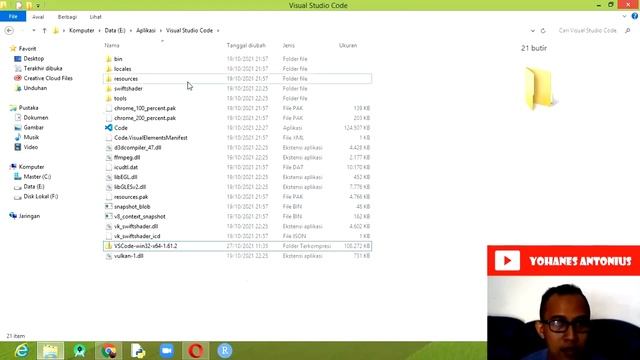640x360 pixels.
Task: Open File Explorer from the taskbar
Action: click(51, 351)
